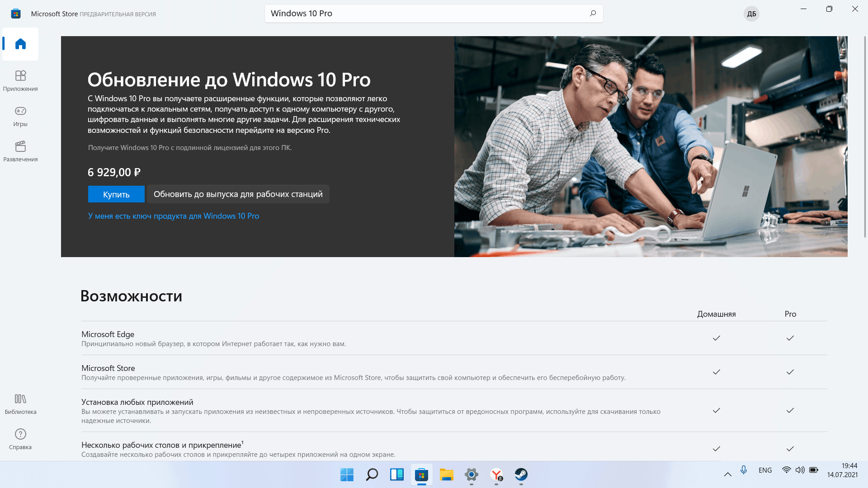
Task: Click the search magnifier icon
Action: pyautogui.click(x=593, y=14)
